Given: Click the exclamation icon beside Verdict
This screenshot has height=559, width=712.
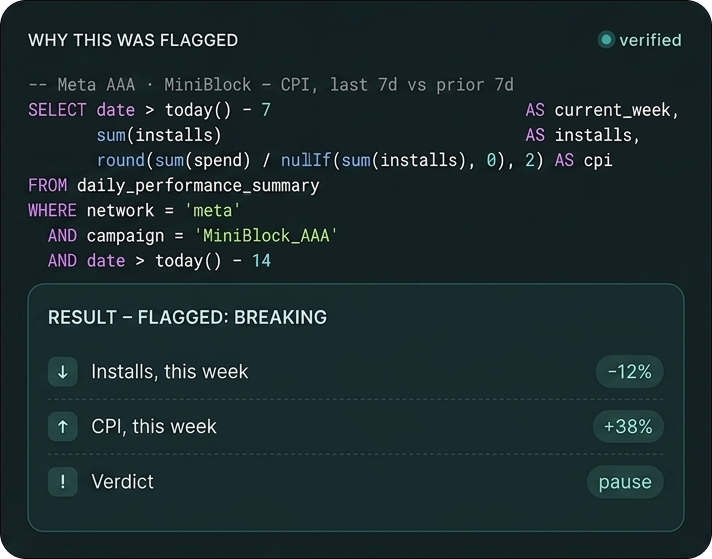Looking at the screenshot, I should point(63,482).
